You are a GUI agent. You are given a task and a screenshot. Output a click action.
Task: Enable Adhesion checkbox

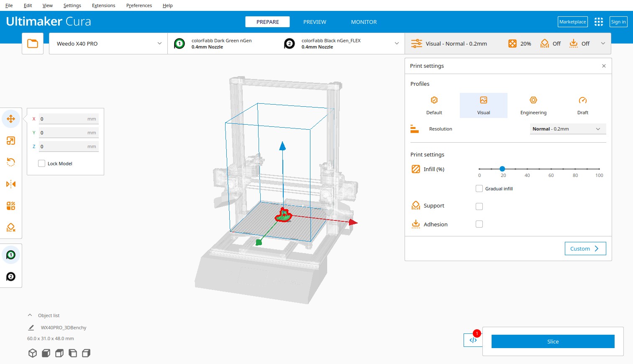click(479, 224)
